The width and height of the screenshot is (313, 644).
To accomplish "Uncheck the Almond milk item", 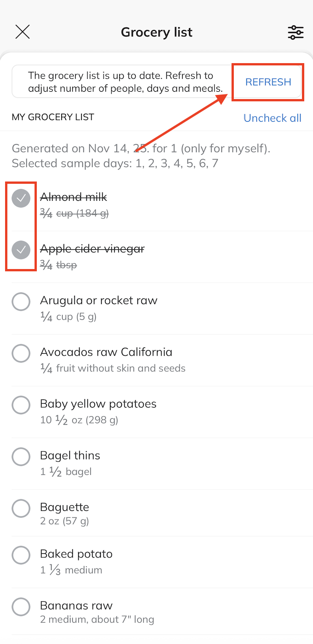I will pyautogui.click(x=21, y=198).
